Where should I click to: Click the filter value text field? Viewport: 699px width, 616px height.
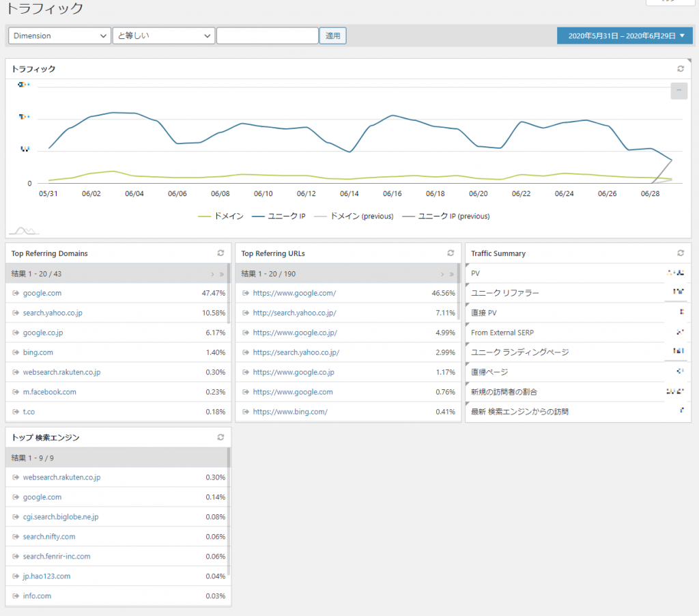267,36
